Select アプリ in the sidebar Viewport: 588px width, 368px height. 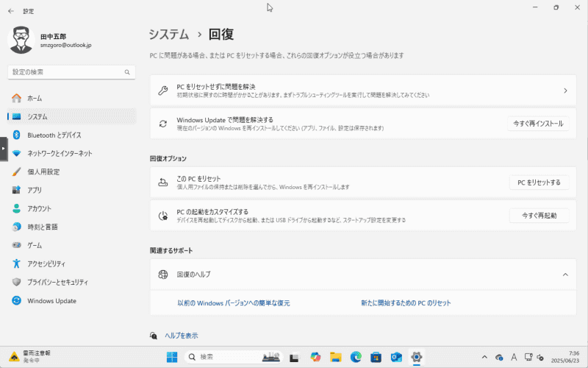[x=71, y=191]
